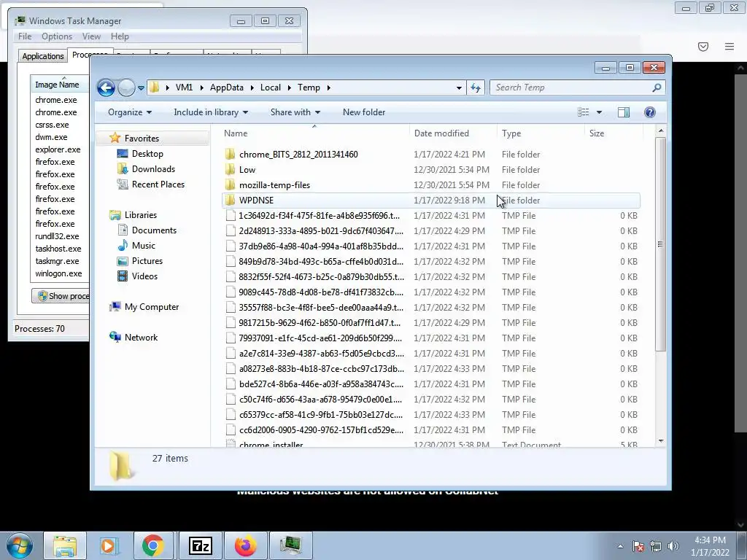This screenshot has width=747, height=560.
Task: Click Show processes from all users button
Action: (61, 296)
